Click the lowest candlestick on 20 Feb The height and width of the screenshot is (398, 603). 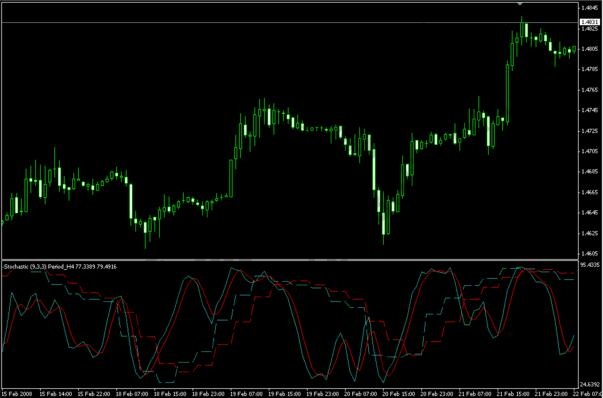[383, 225]
